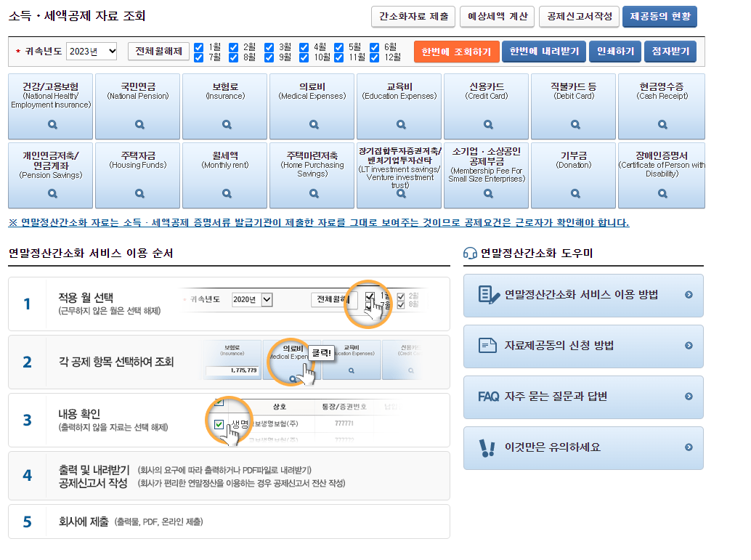The width and height of the screenshot is (751, 560).
Task: Open the 직불카드 Debit Card magnifier
Action: click(x=576, y=124)
